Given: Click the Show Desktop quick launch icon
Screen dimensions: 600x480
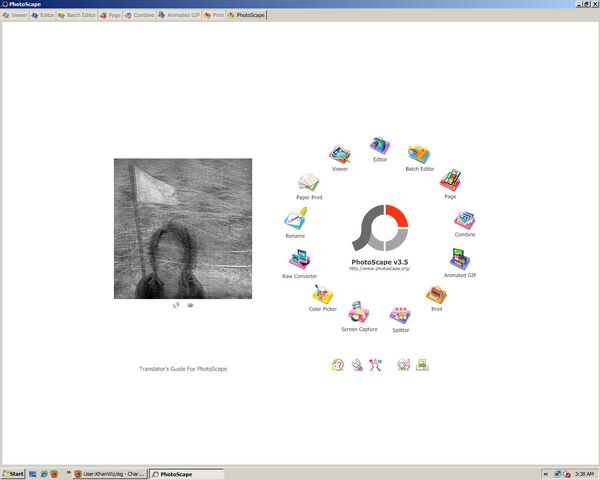Looking at the screenshot, I should 33,474.
